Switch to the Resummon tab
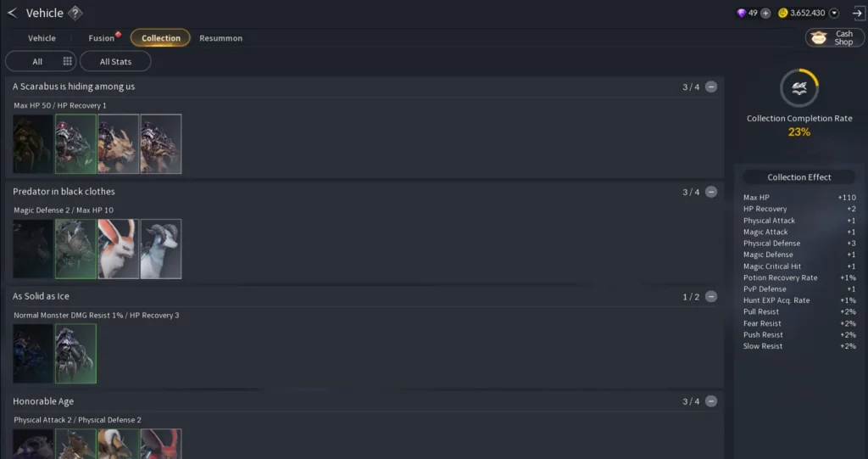Screen dimensions: 868x459 pyautogui.click(x=221, y=38)
